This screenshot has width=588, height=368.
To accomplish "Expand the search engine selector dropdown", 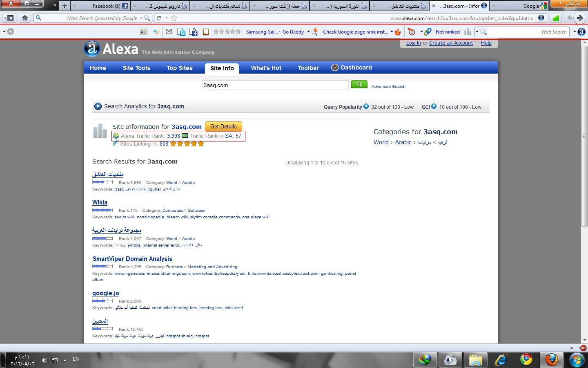I will pos(141,18).
